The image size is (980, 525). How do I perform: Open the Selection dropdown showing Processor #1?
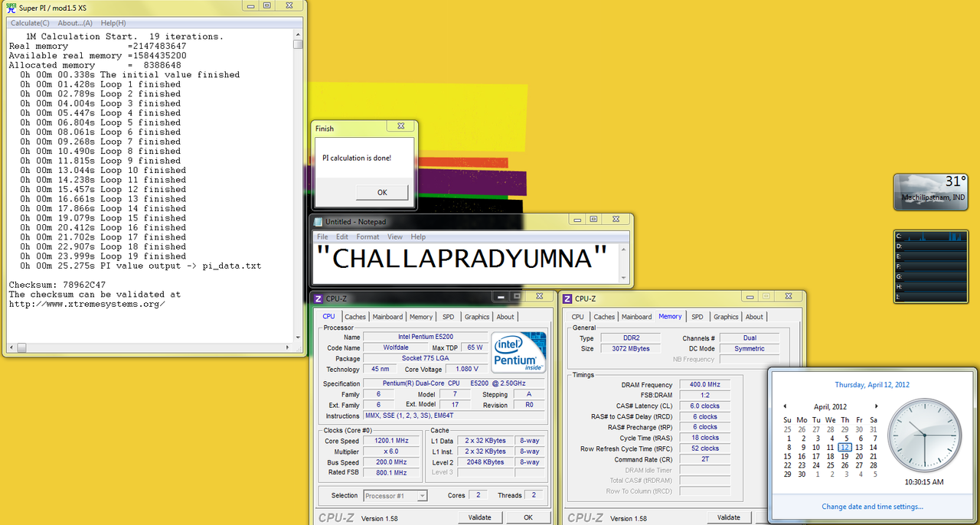395,496
